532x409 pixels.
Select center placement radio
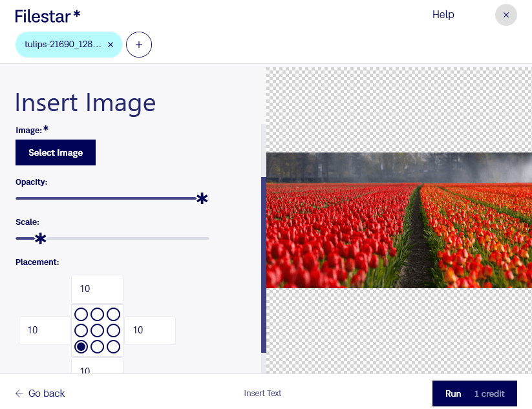tap(98, 330)
